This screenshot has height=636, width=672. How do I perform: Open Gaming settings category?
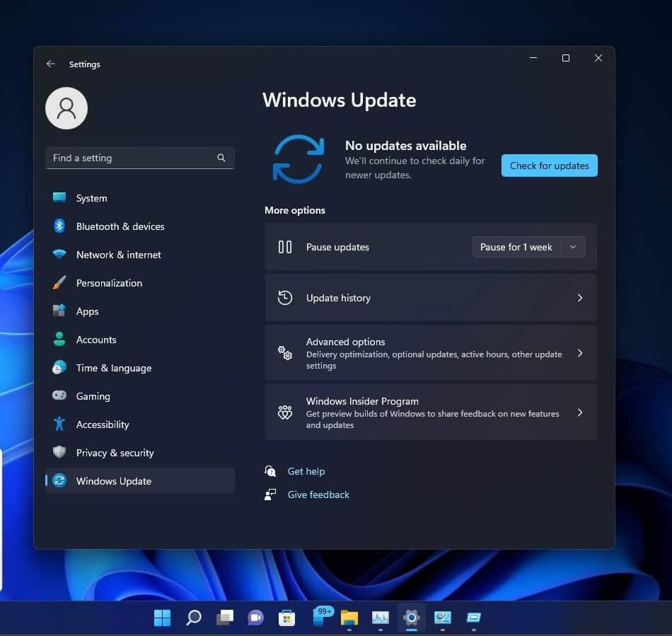tap(140, 396)
